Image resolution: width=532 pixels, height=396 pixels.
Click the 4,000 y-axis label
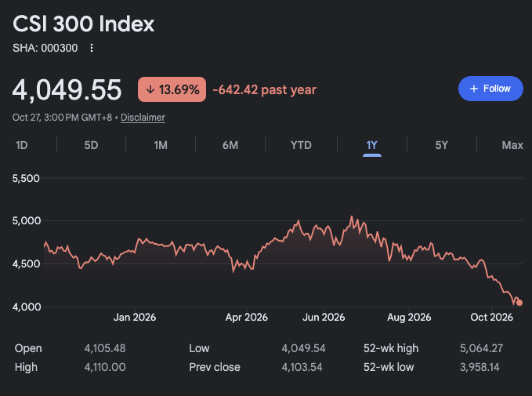26,307
